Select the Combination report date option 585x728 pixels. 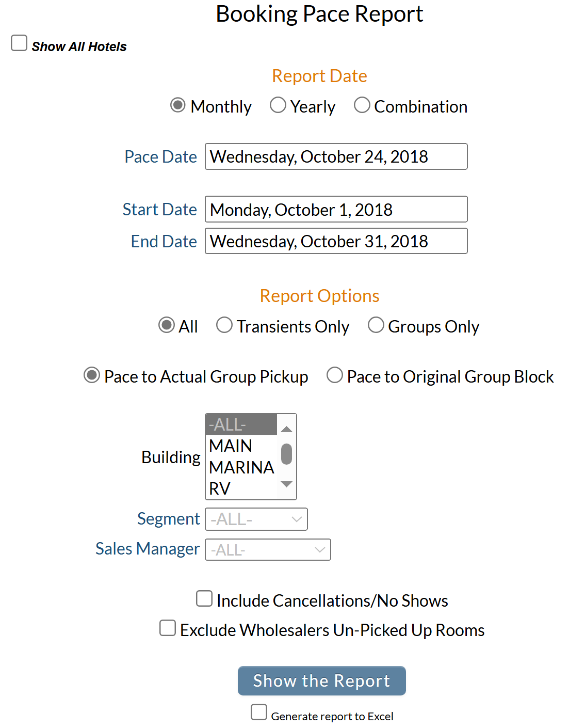362,104
